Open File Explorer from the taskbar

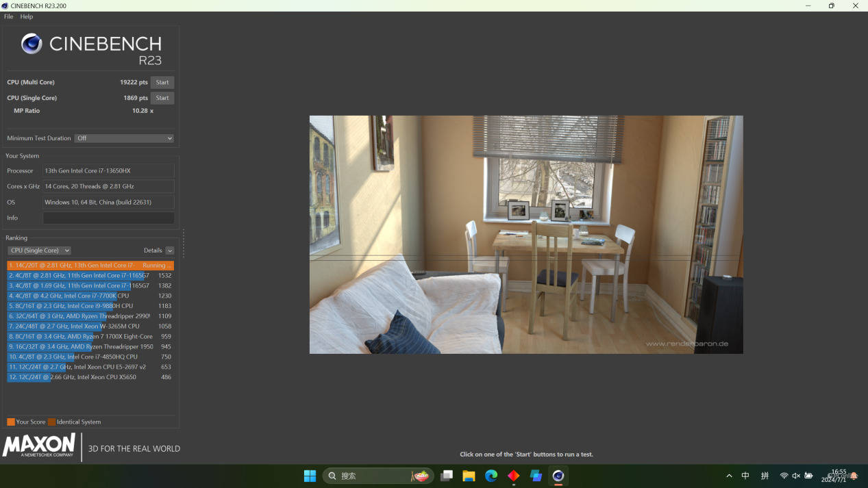coord(469,476)
